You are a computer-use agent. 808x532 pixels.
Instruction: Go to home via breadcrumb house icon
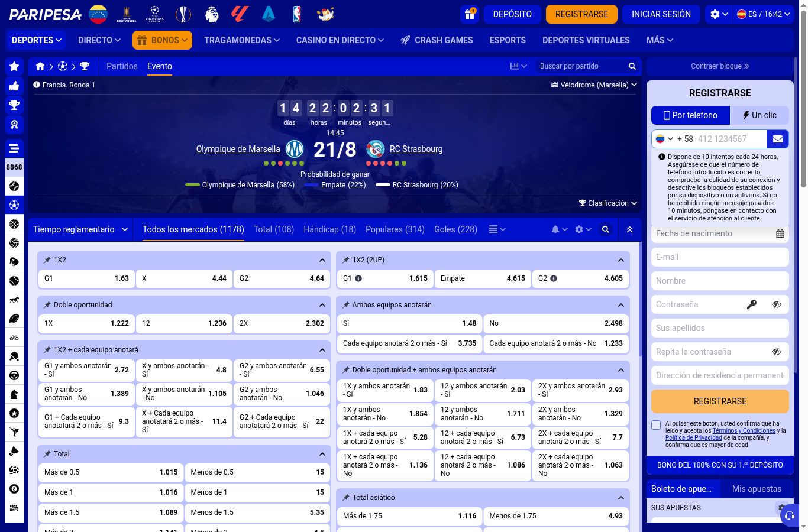tap(40, 66)
